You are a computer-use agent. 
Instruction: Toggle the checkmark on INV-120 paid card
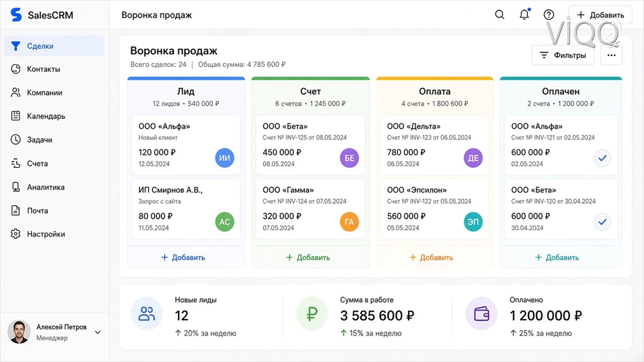602,222
